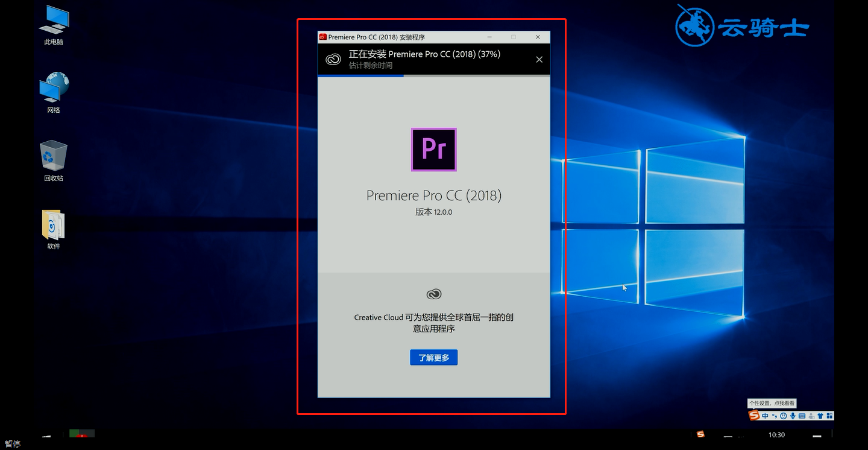Click the Sogou S logo on the IME bar
Image resolution: width=868 pixels, height=450 pixels.
coord(754,415)
